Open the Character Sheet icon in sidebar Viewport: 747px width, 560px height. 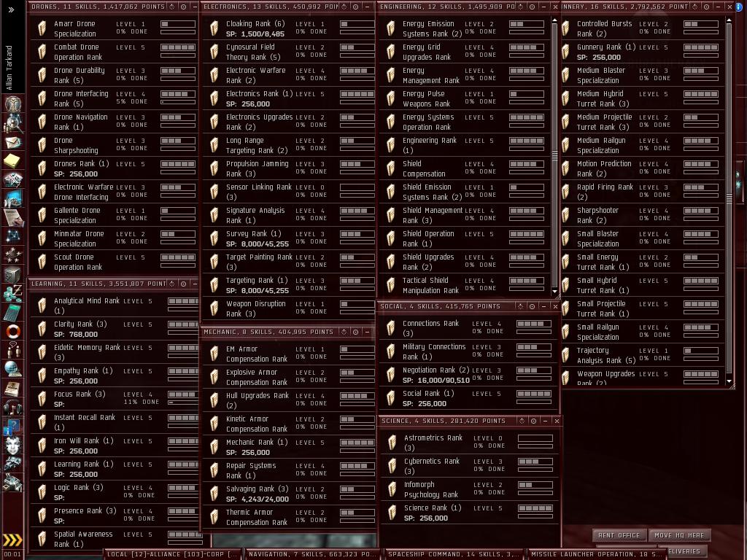(x=13, y=103)
